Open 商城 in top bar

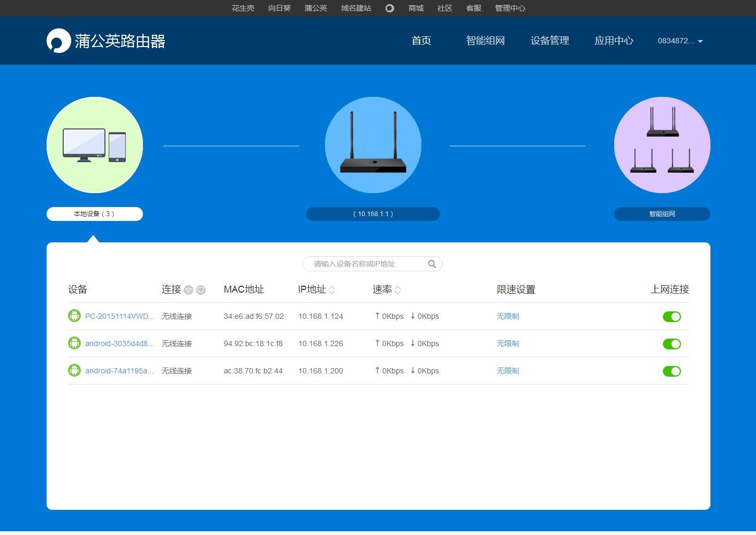[416, 8]
